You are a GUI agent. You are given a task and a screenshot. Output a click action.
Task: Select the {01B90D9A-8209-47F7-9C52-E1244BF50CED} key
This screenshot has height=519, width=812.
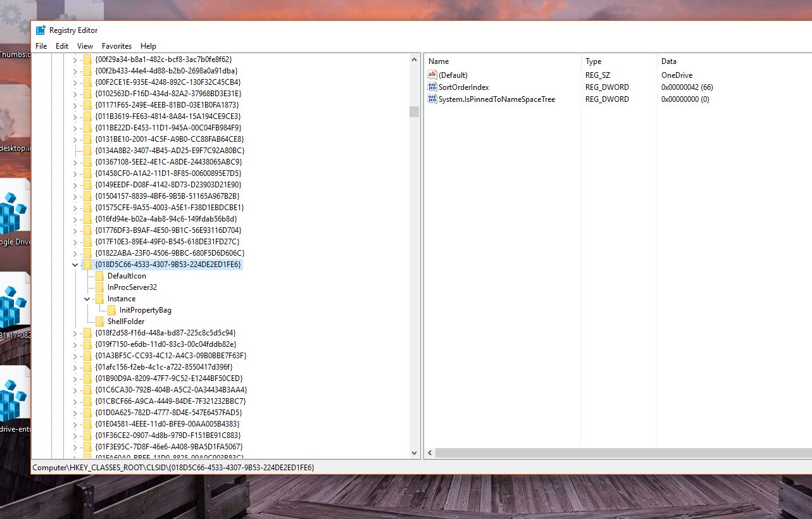[168, 378]
